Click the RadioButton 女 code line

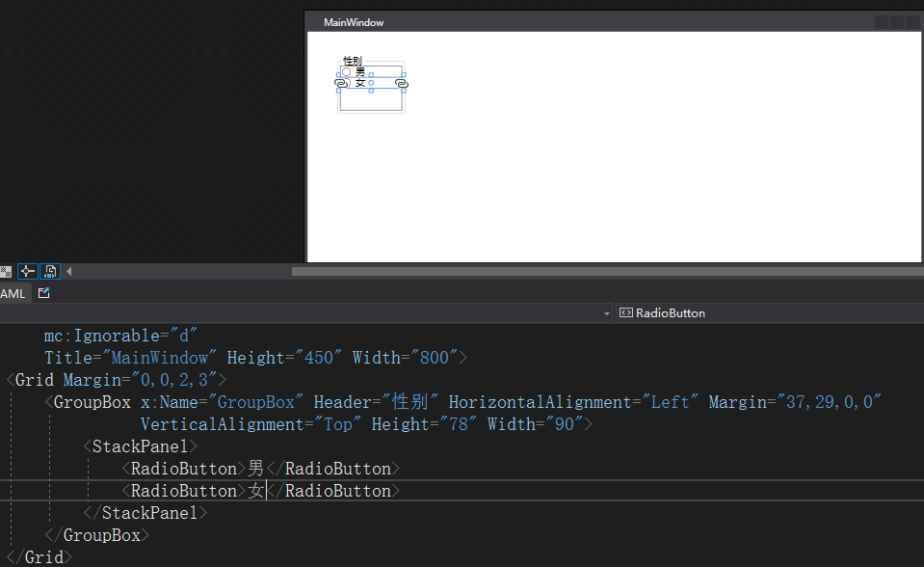260,491
